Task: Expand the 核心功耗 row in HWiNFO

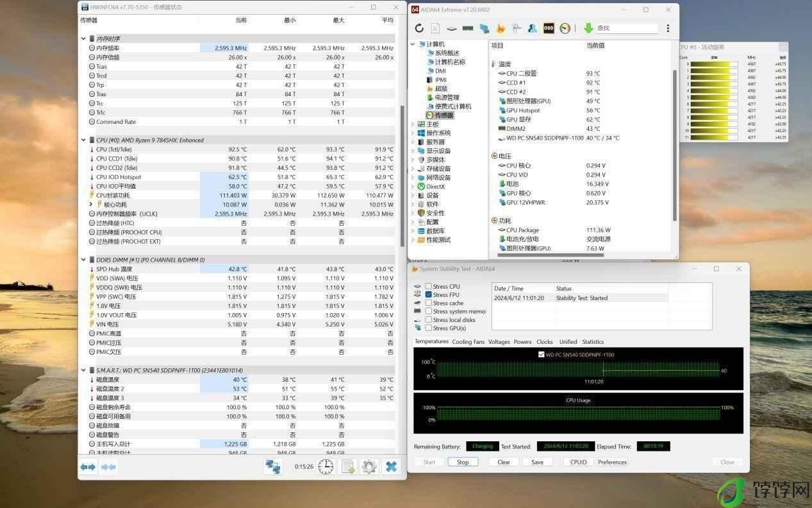Action: click(91, 205)
